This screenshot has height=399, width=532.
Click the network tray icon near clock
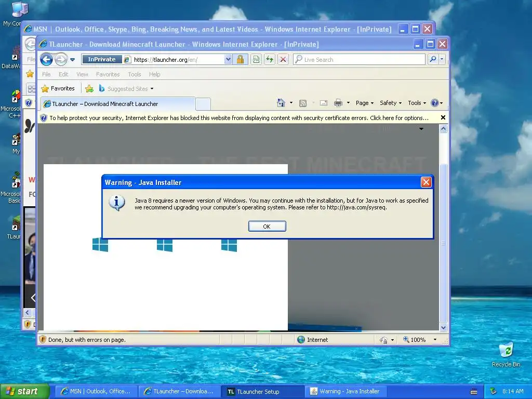point(494,391)
